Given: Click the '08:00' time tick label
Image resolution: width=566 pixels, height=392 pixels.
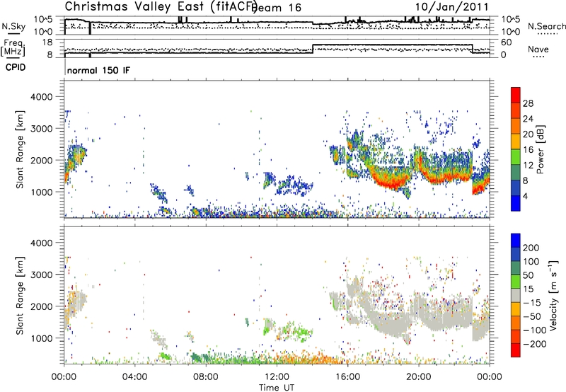Looking at the screenshot, I should click(x=206, y=377).
